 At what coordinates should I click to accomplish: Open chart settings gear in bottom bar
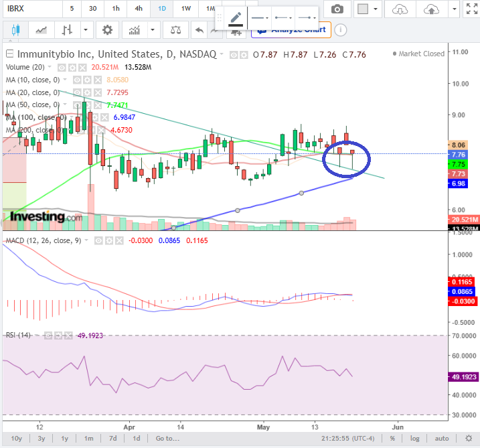pos(469,439)
